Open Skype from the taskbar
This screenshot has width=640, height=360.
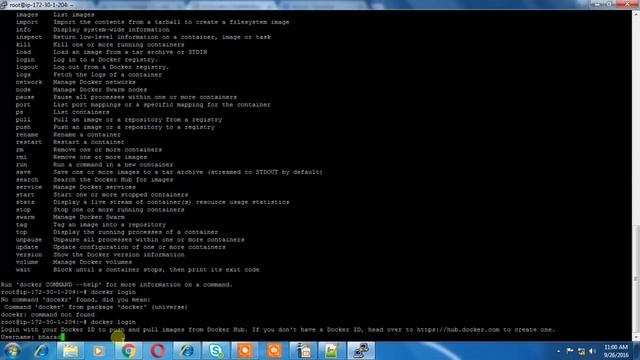tap(216, 351)
